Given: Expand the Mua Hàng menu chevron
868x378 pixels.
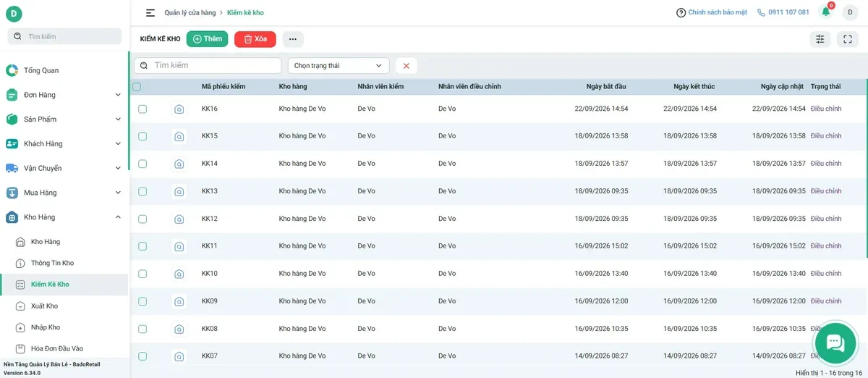Looking at the screenshot, I should pos(118,193).
